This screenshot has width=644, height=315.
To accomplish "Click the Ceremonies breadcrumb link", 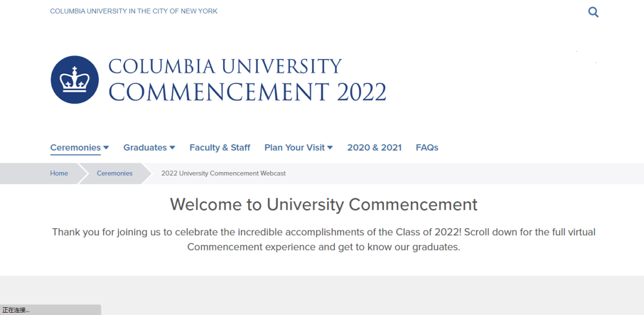I will tap(114, 173).
